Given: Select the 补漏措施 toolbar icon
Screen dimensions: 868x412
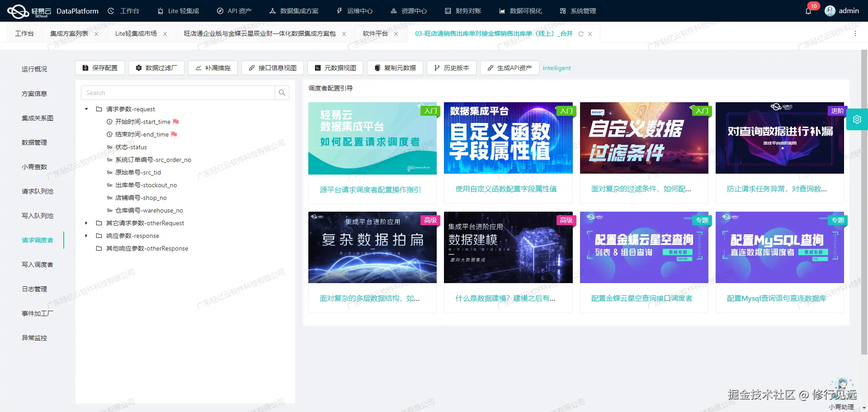Looking at the screenshot, I should click(x=213, y=68).
